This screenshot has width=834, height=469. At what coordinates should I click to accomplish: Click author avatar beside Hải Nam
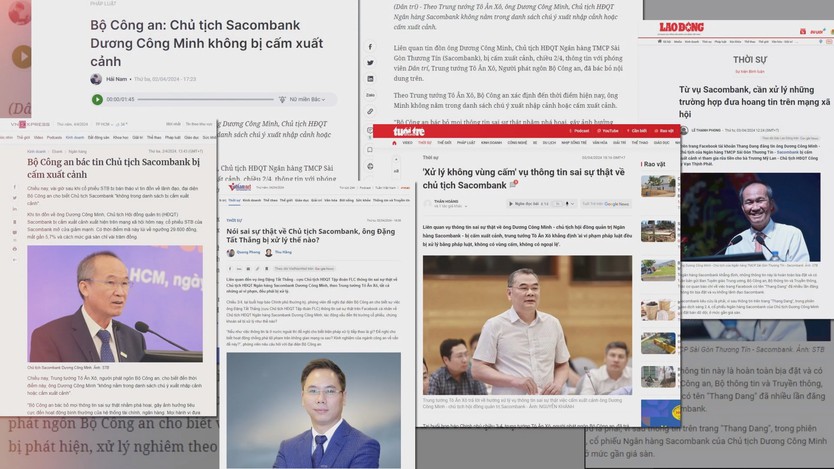96,79
